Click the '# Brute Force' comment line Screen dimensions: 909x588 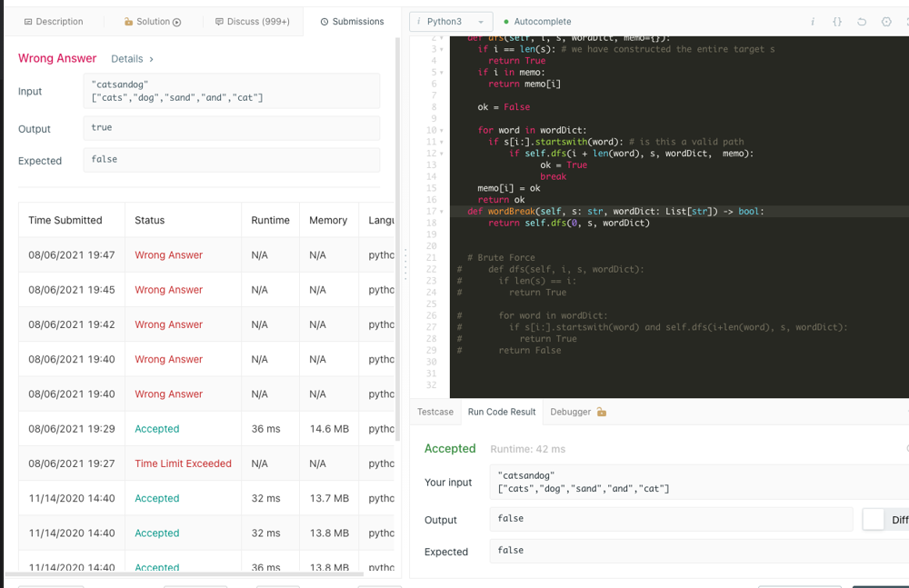point(501,257)
